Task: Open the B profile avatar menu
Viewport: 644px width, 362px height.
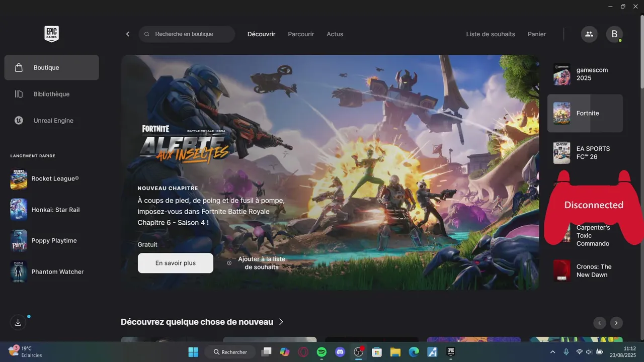Action: (614, 34)
